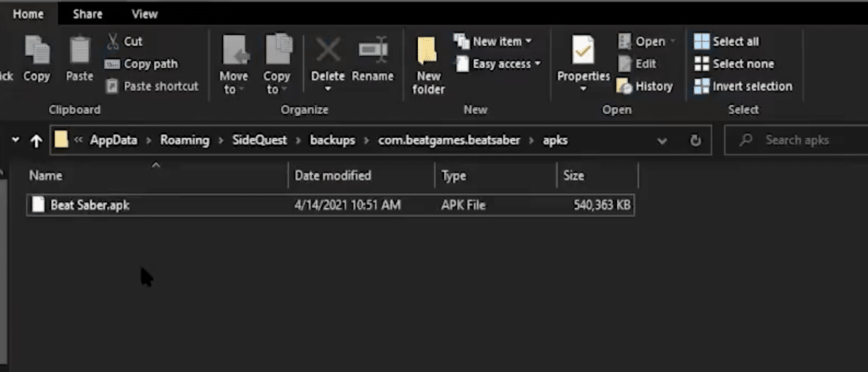Click the folder icon in address bar
The width and height of the screenshot is (868, 372).
61,141
